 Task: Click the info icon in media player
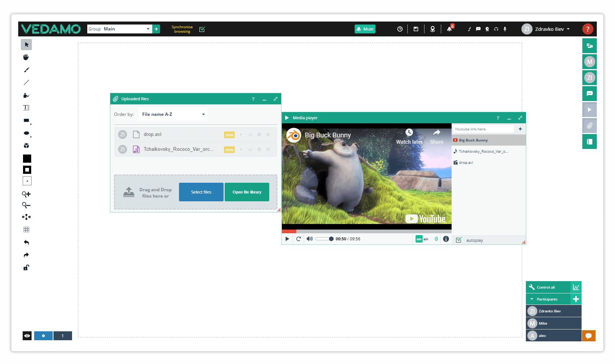coord(446,239)
